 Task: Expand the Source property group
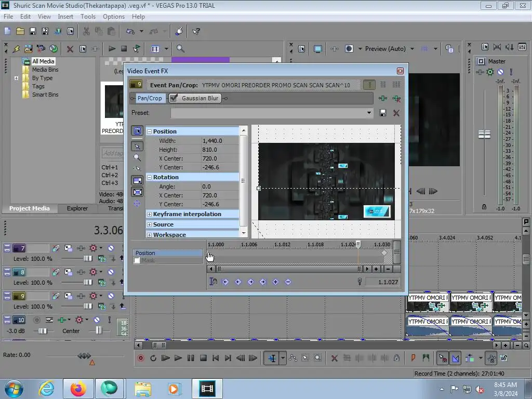[x=149, y=224]
